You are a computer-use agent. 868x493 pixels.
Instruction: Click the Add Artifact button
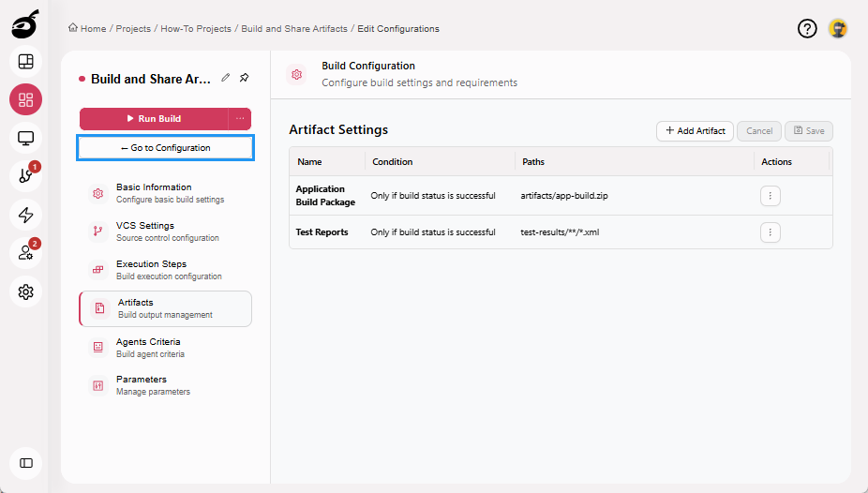pos(695,131)
